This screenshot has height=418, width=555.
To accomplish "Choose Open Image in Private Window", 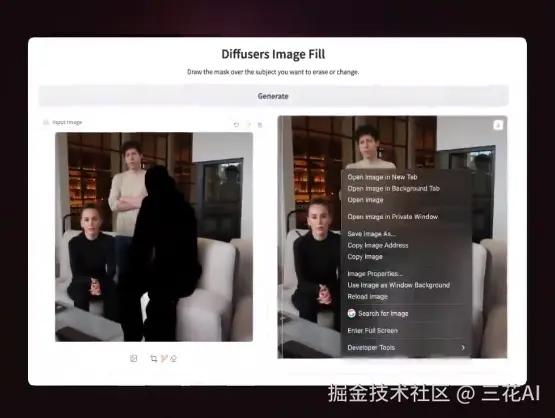I will pyautogui.click(x=393, y=217).
